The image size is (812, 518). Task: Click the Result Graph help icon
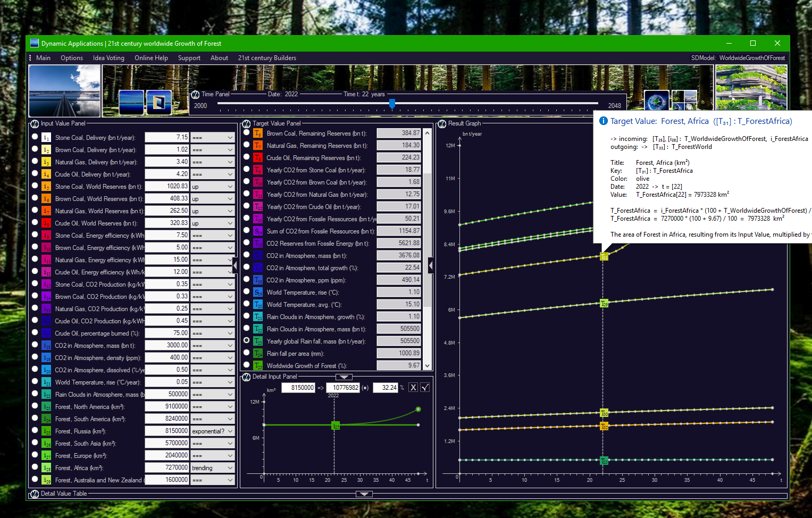coord(442,123)
